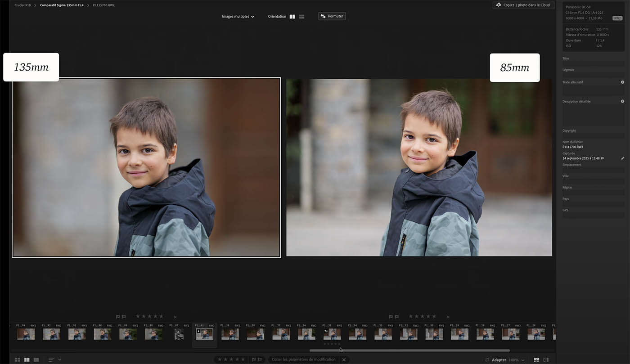Click Copiez 1 photo dans le Cloud
This screenshot has width=630, height=364.
[x=523, y=5]
